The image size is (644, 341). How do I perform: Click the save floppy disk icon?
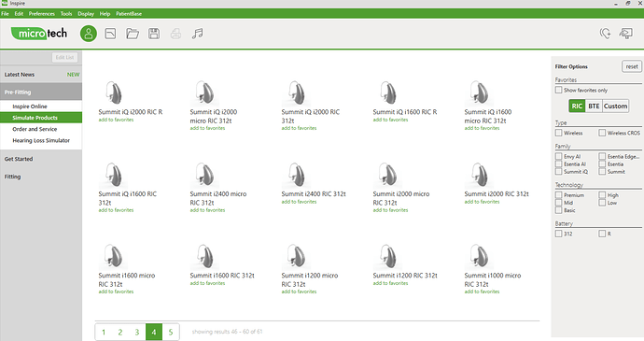pyautogui.click(x=154, y=34)
